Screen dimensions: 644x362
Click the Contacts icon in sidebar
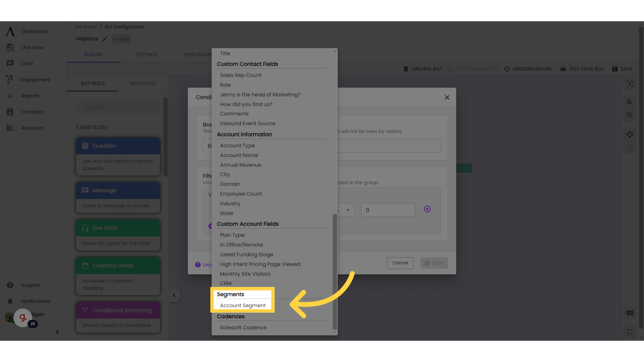click(x=10, y=112)
